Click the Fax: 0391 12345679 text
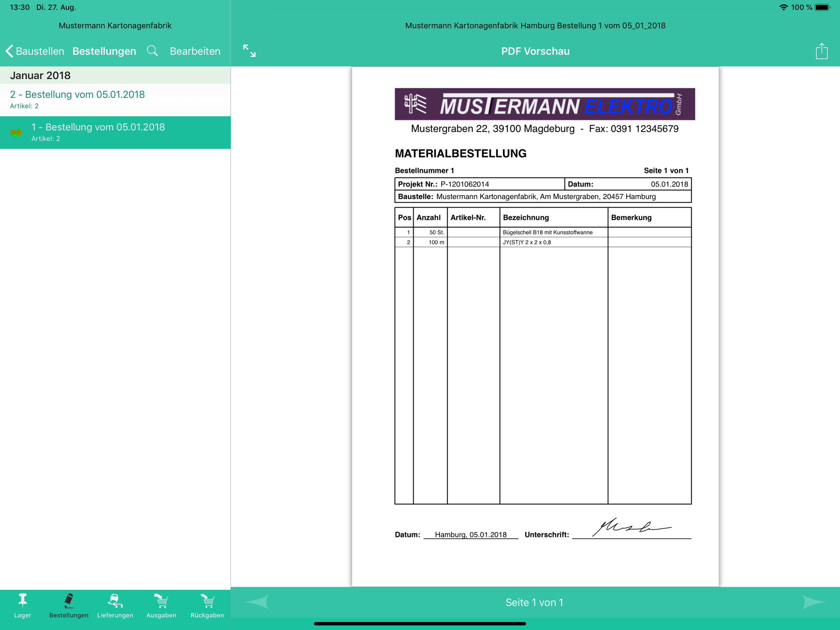 click(x=633, y=129)
